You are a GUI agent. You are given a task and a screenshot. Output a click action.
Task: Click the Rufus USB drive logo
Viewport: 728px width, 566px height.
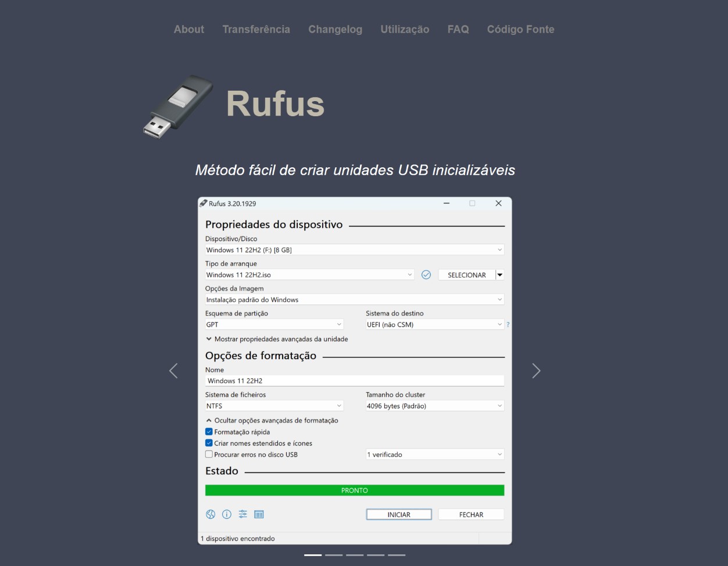pyautogui.click(x=178, y=106)
